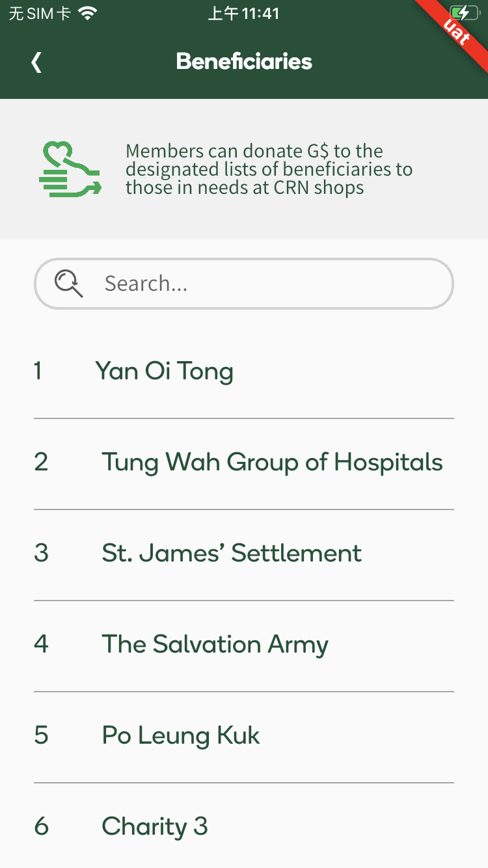Click the Search input field

(x=260, y=284)
